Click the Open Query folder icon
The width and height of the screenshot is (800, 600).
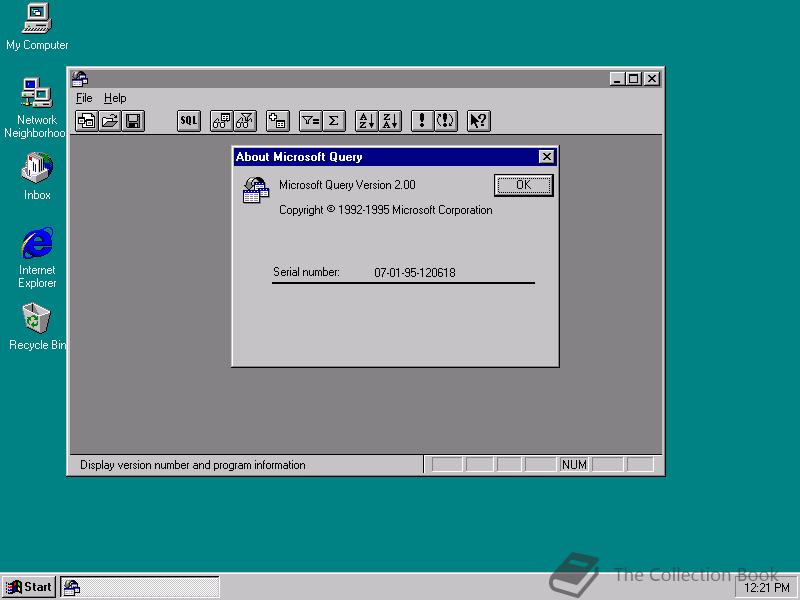click(x=110, y=121)
